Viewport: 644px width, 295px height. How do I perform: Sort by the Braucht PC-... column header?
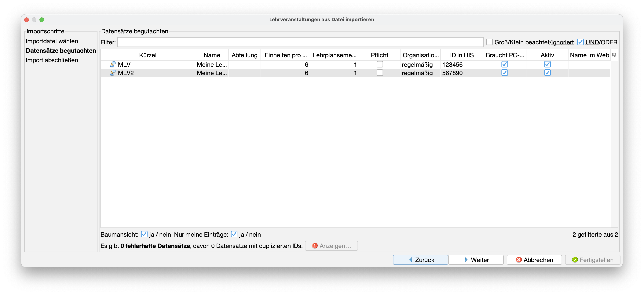(505, 55)
